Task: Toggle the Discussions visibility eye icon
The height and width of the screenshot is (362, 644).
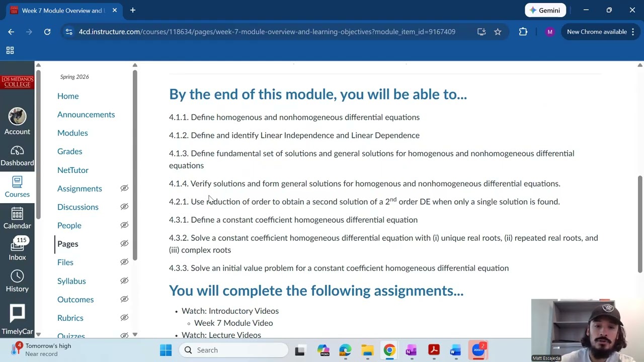Action: 124,207
